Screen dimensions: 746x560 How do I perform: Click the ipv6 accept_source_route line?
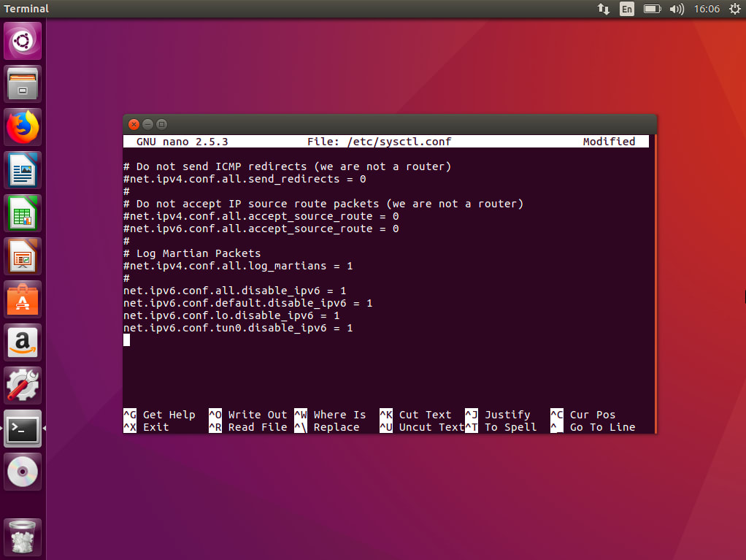pyautogui.click(x=261, y=229)
